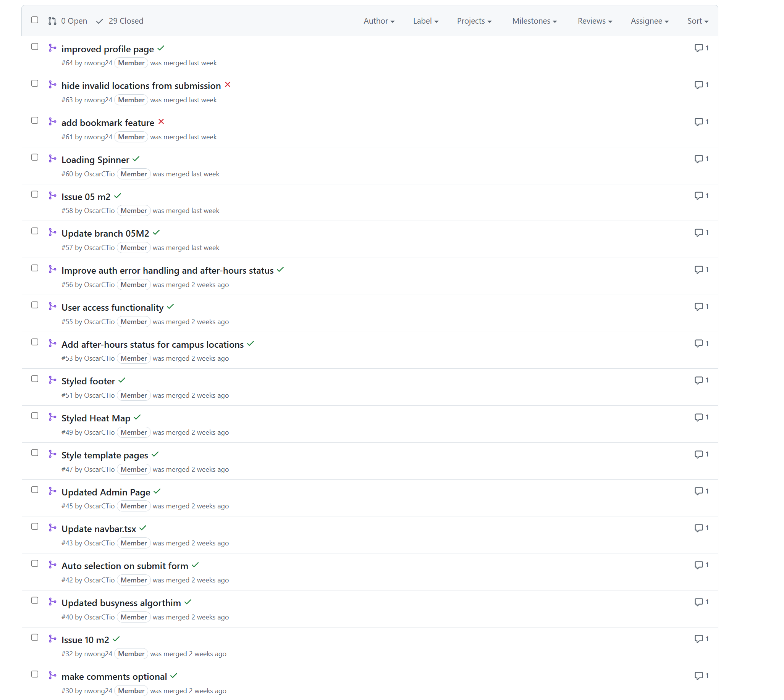The width and height of the screenshot is (784, 700).
Task: Click author nwong24 on PR #64
Action: pyautogui.click(x=98, y=63)
